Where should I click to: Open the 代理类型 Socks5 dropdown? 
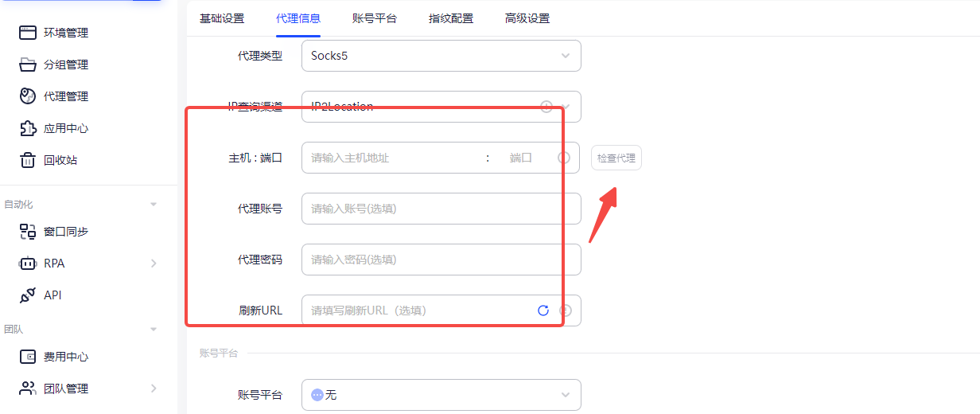coord(441,56)
